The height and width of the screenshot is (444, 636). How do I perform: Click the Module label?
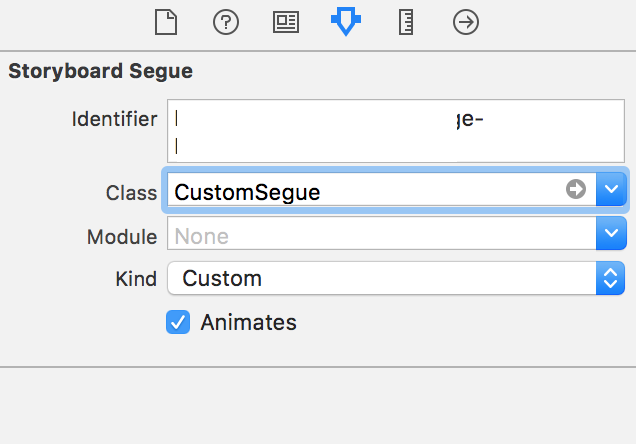[x=122, y=237]
